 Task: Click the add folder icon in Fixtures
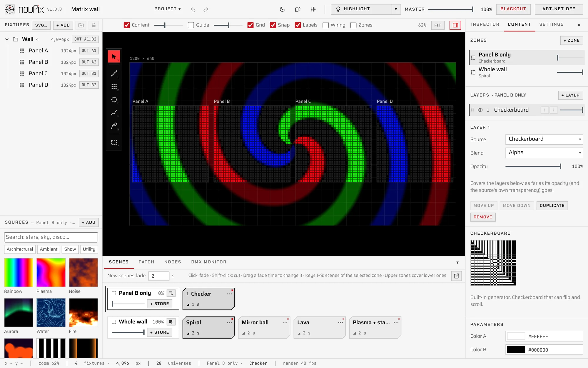(x=81, y=25)
